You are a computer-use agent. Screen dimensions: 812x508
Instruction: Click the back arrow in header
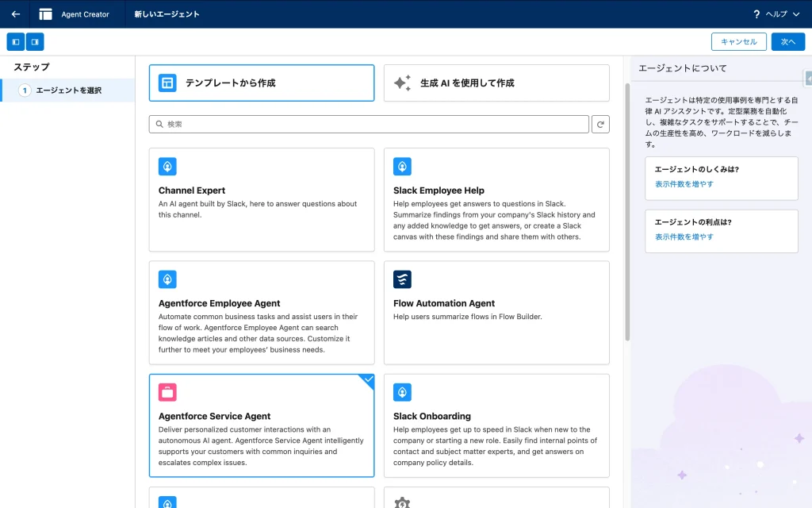16,14
